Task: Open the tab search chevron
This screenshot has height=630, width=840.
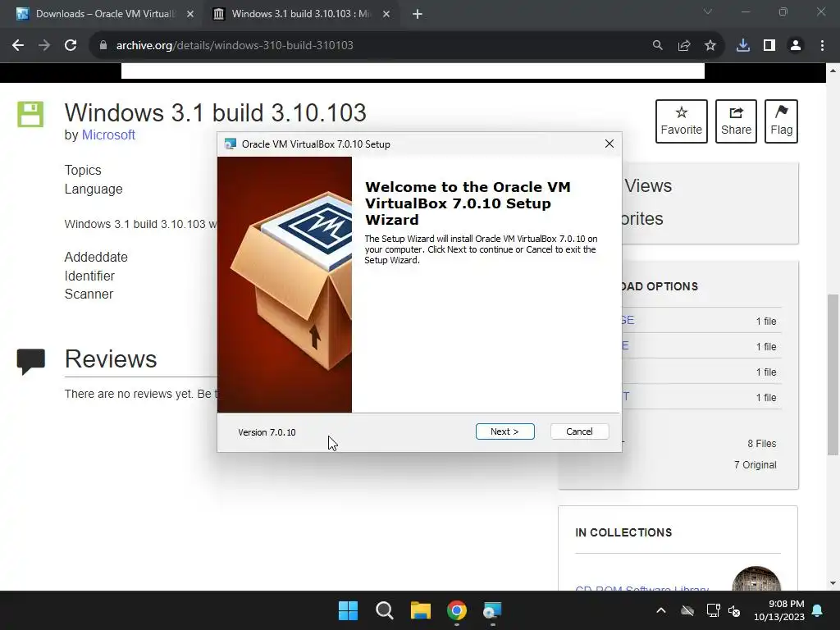Action: (x=708, y=11)
